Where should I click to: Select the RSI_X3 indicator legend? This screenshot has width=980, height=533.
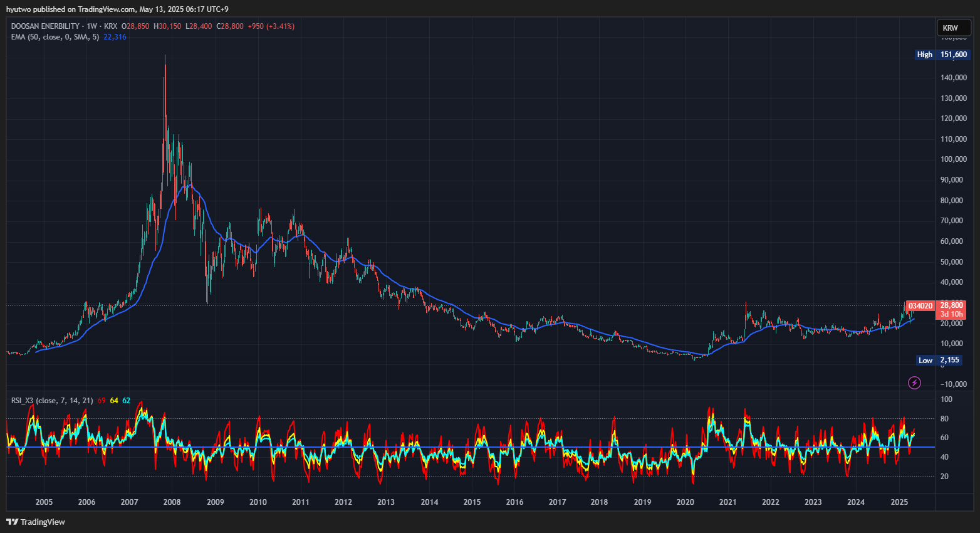52,400
